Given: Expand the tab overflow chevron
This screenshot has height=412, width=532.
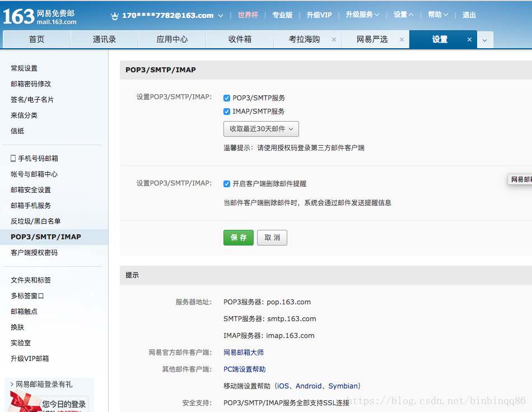Looking at the screenshot, I should pyautogui.click(x=485, y=40).
